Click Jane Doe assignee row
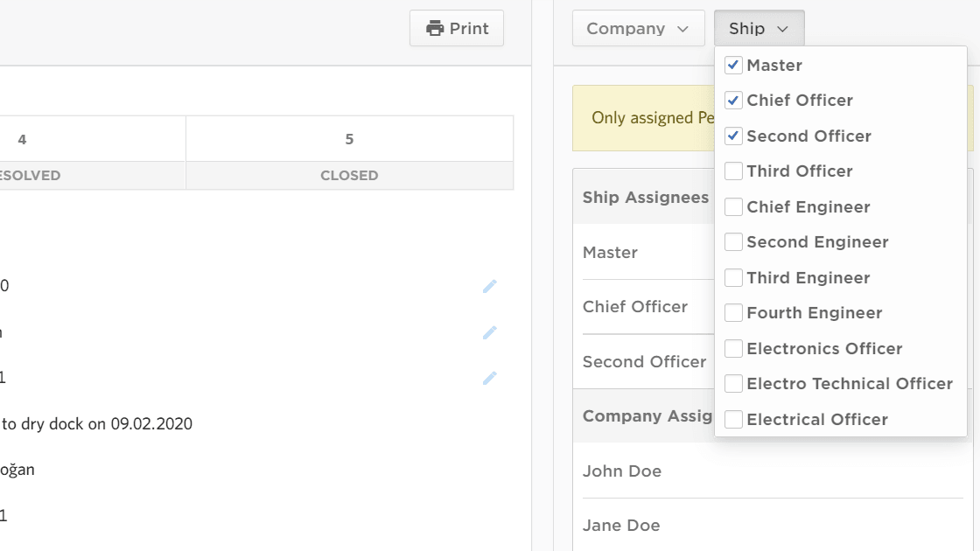The image size is (980, 551). click(x=621, y=526)
